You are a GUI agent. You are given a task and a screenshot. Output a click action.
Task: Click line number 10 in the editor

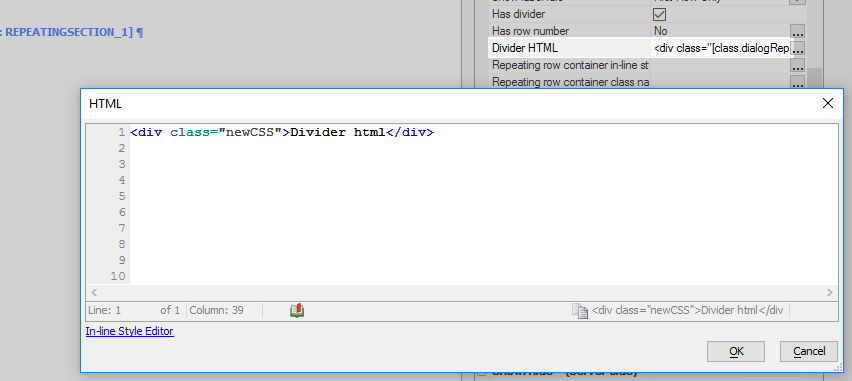(117, 276)
